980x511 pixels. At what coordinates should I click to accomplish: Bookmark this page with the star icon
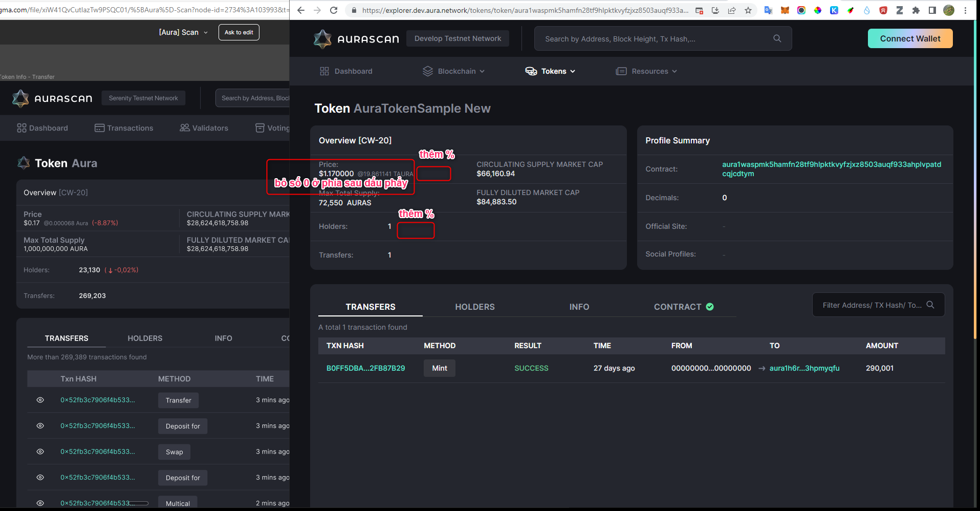748,10
